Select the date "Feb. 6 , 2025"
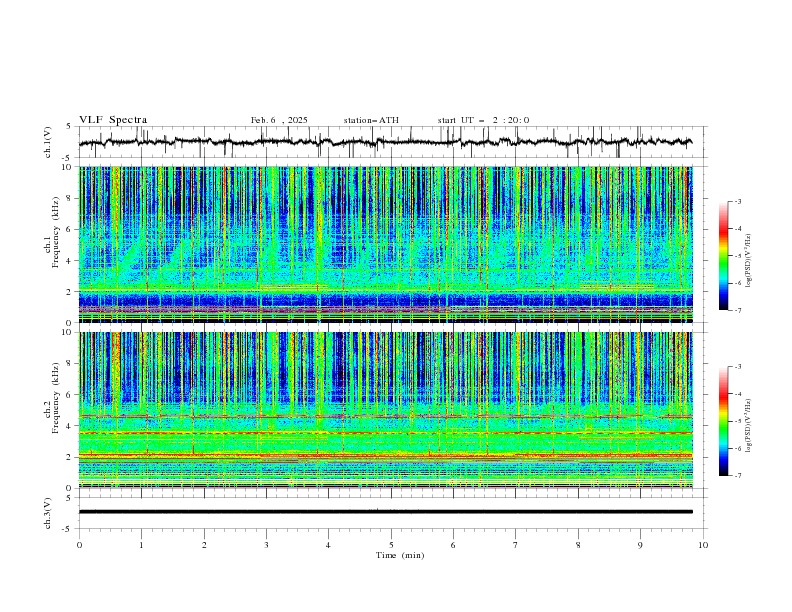The image size is (792, 612). [279, 120]
